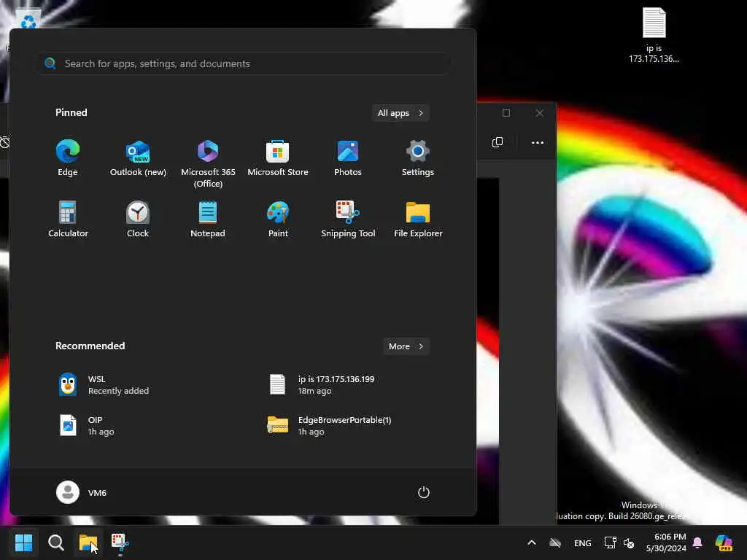Launch Outlook (new) pinned app
747x560 pixels.
point(138,158)
